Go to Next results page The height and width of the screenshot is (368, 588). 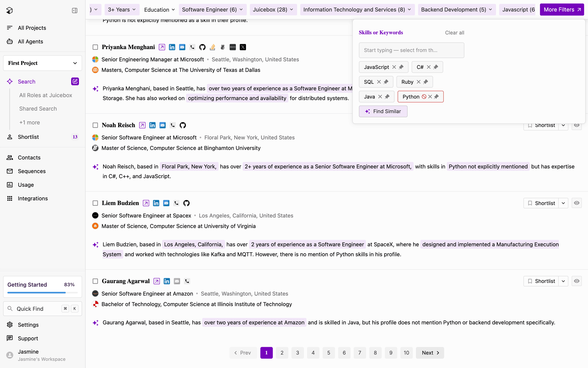tap(430, 353)
